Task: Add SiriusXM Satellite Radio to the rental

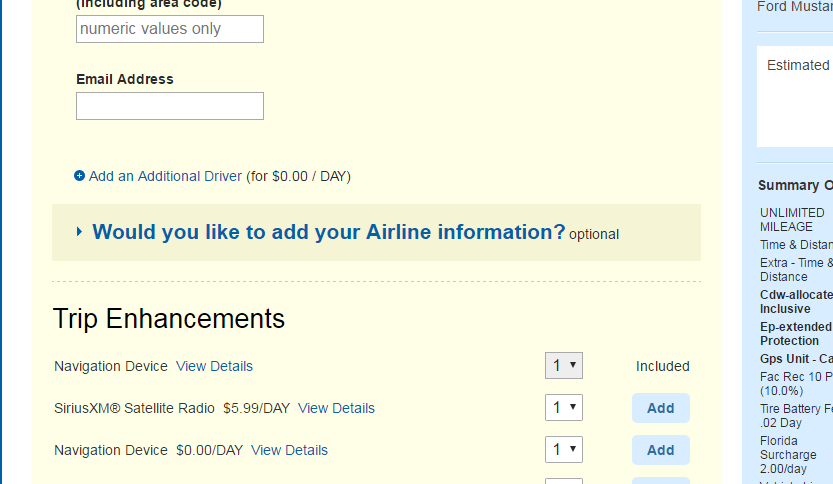Action: 660,408
